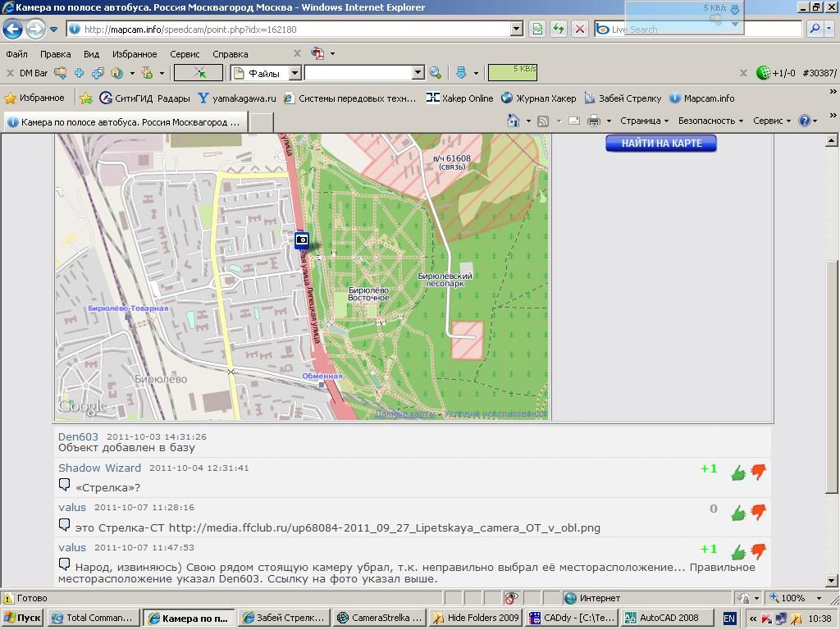Open the recent pages history dropdown
Image resolution: width=840 pixels, height=630 pixels.
[x=53, y=30]
